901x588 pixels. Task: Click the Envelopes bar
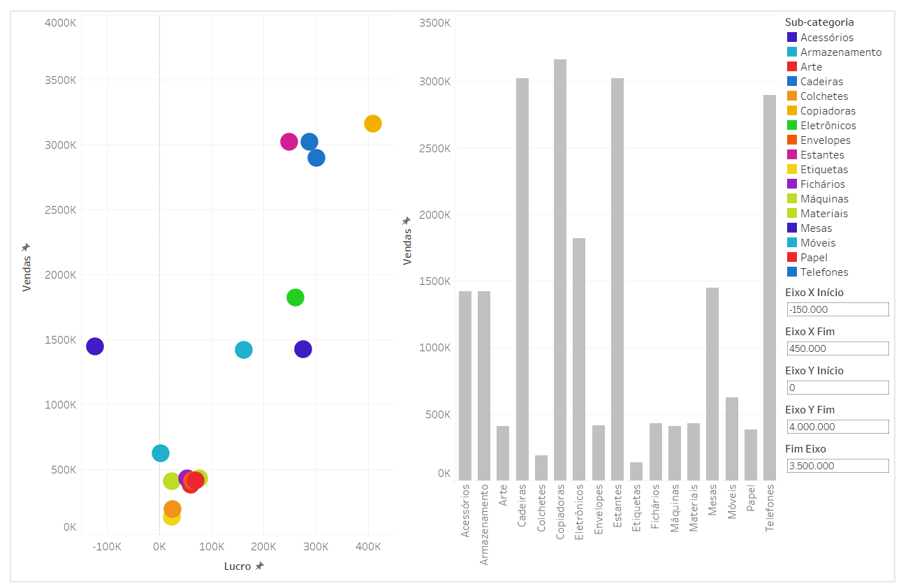click(x=599, y=453)
